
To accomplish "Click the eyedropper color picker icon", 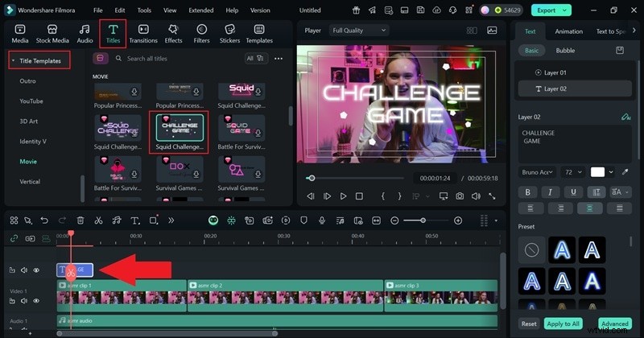I will (x=625, y=172).
